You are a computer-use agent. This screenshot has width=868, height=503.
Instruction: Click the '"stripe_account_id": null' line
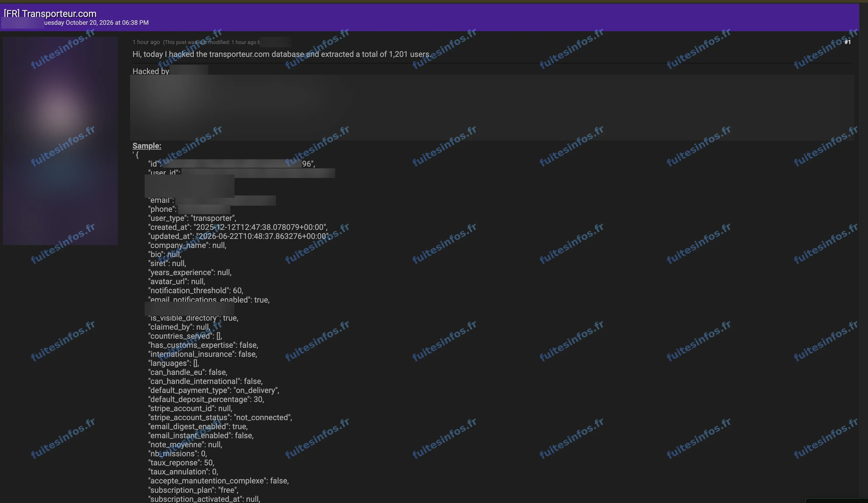190,408
